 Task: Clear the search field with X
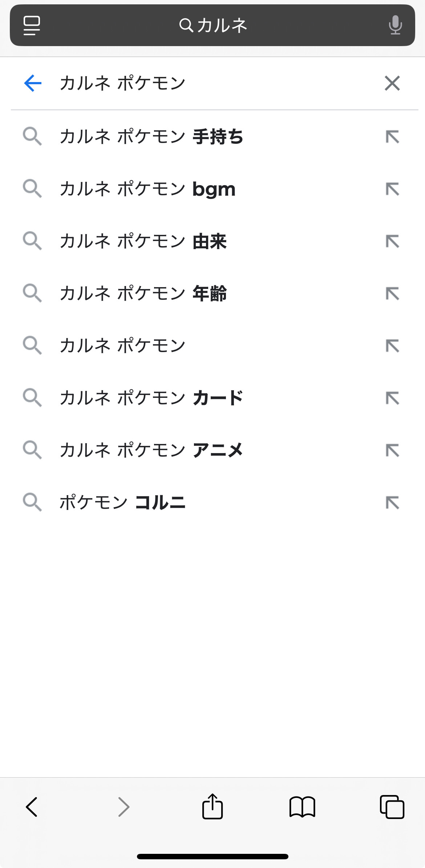(392, 83)
